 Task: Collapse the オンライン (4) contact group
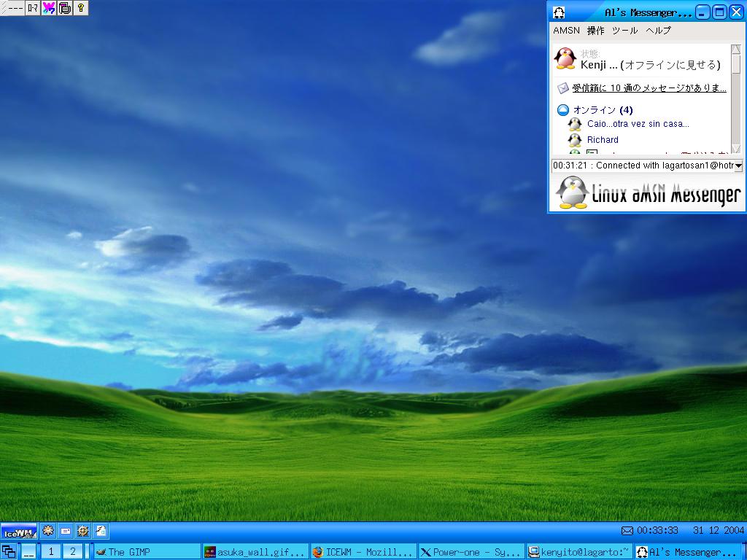[563, 110]
